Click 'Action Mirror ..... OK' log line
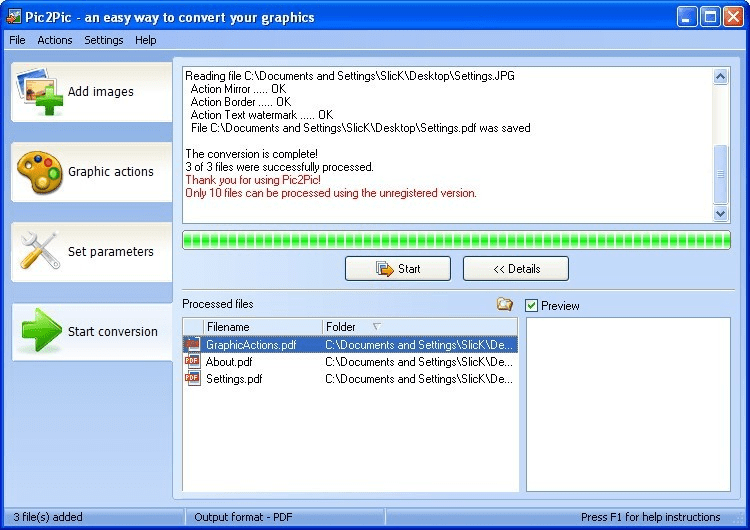This screenshot has height=530, width=750. [238, 89]
